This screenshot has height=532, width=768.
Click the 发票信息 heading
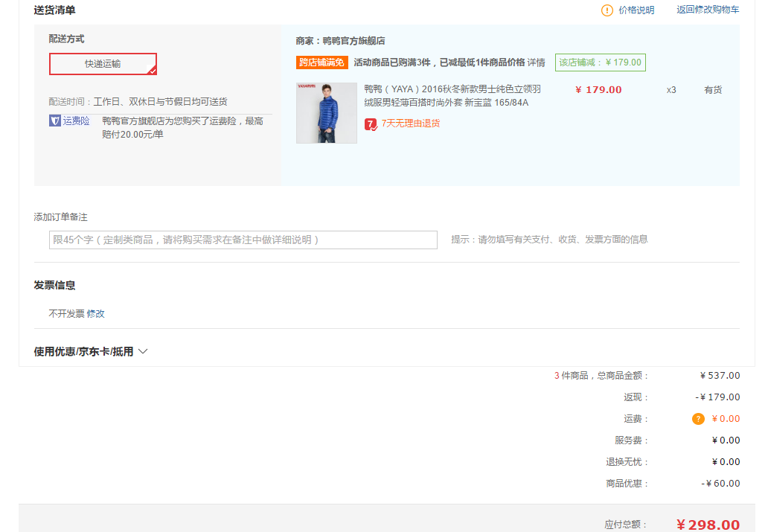[54, 285]
